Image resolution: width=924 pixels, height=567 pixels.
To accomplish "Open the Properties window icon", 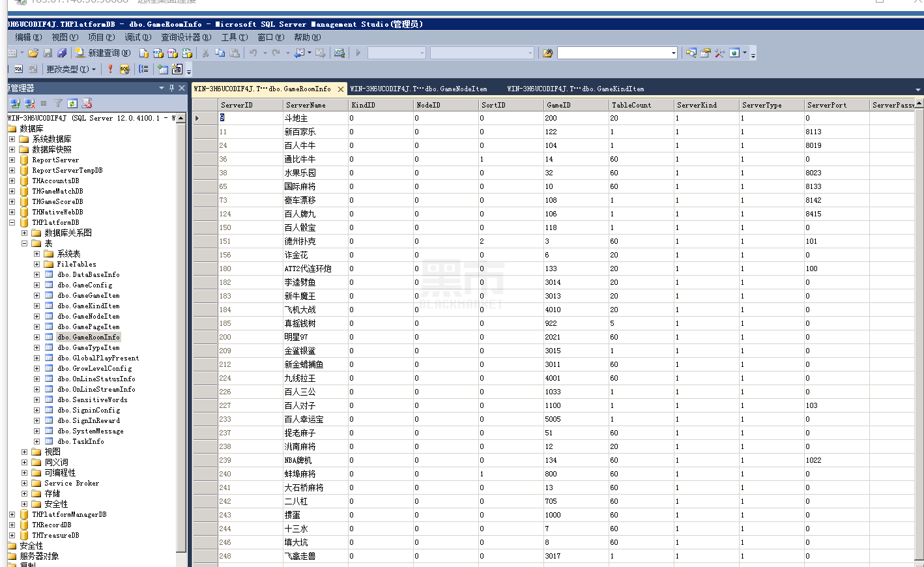I will click(x=706, y=53).
